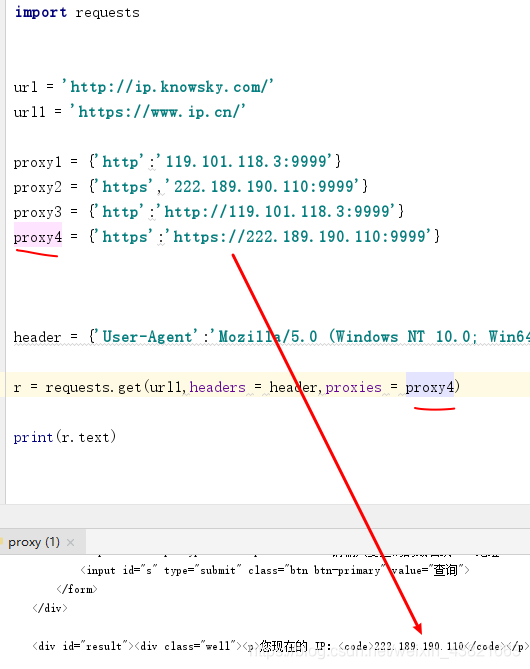This screenshot has width=530, height=669.
Task: Click the 'print' function name
Action: pyautogui.click(x=33, y=437)
